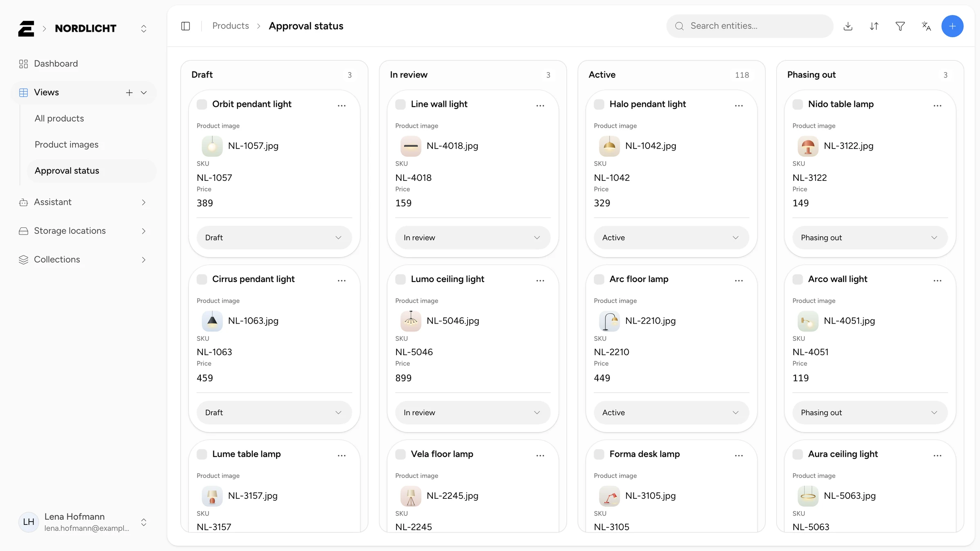
Task: Go to Dashboard in the sidebar
Action: (83, 64)
